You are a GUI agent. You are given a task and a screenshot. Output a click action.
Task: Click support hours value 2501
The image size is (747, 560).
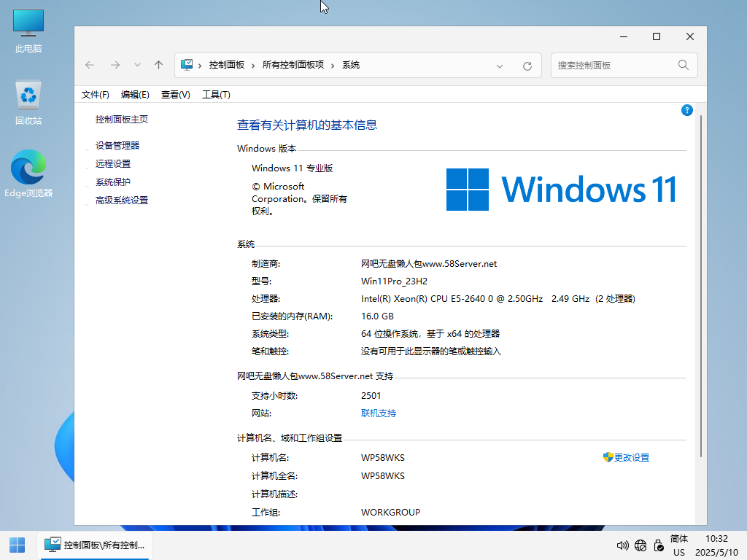coord(371,395)
